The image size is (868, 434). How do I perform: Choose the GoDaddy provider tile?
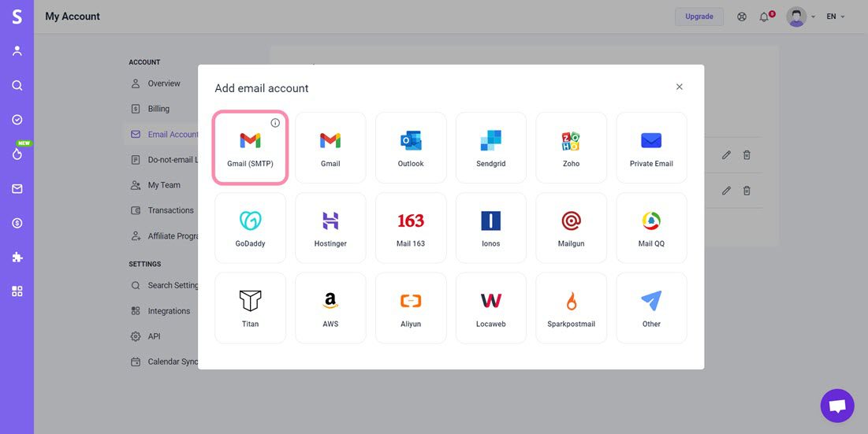[250, 228]
